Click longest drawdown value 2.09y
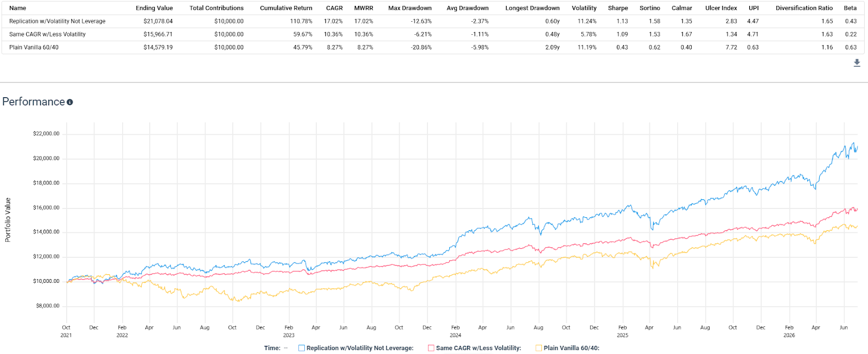 [x=552, y=47]
